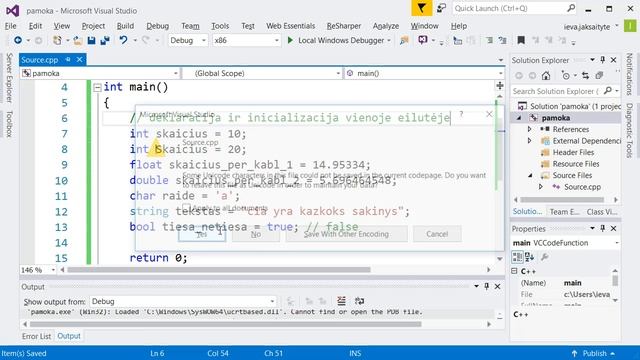Switch to the Class View tab
This screenshot has height=360, width=640.
[602, 212]
